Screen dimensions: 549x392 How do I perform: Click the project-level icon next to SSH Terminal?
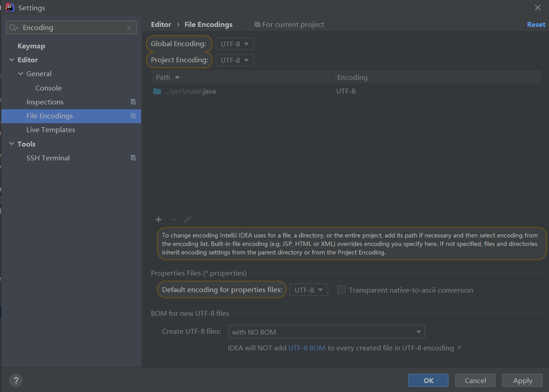coord(133,158)
